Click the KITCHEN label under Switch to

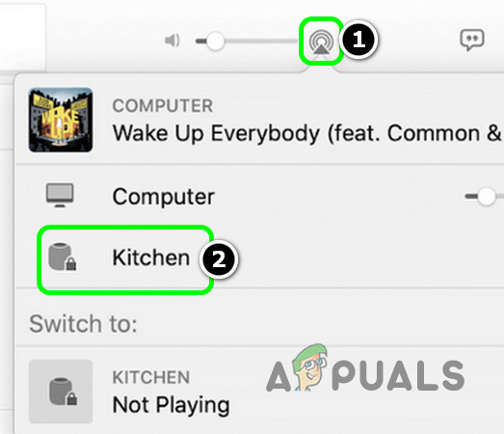click(151, 377)
